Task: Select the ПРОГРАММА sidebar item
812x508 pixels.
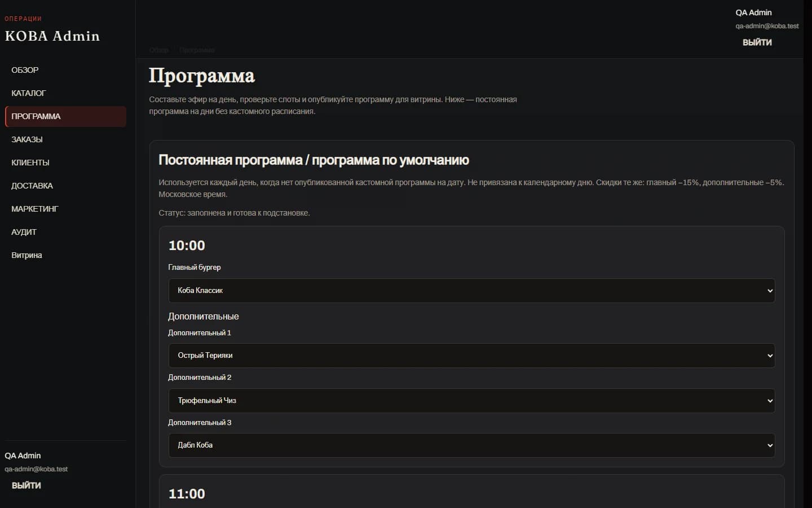Action: tap(65, 116)
